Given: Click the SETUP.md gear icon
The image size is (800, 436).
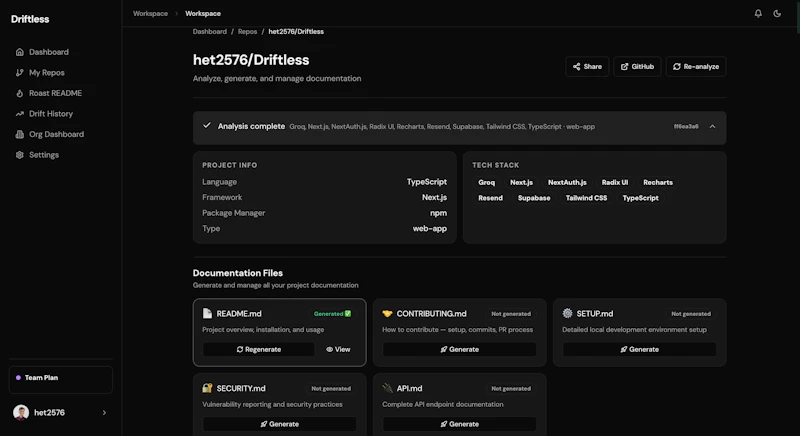Looking at the screenshot, I should click(567, 313).
